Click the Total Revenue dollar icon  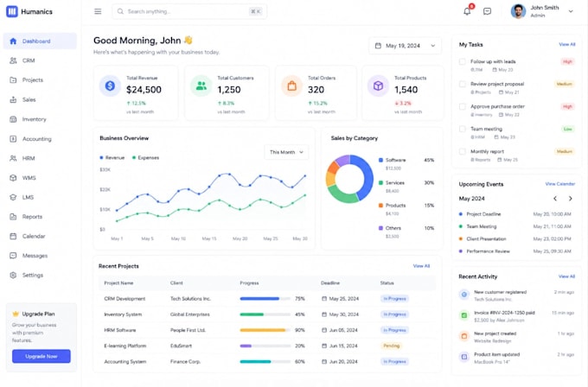click(110, 86)
